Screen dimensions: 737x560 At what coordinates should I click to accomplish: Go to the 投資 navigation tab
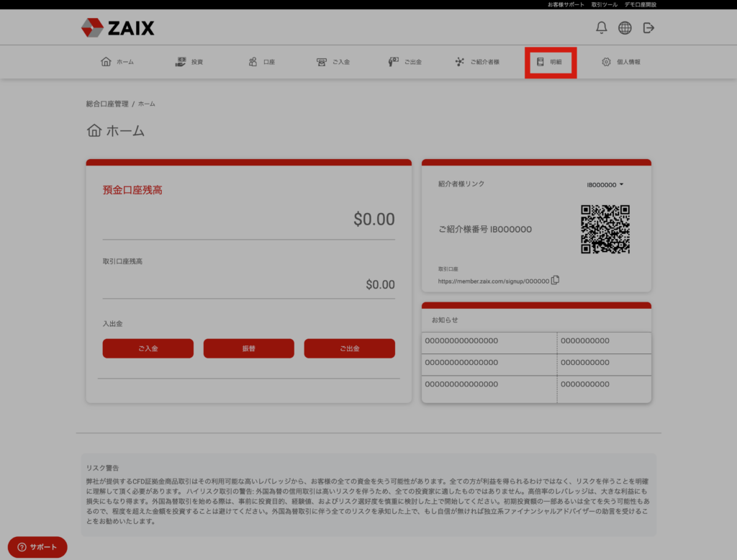pos(189,62)
